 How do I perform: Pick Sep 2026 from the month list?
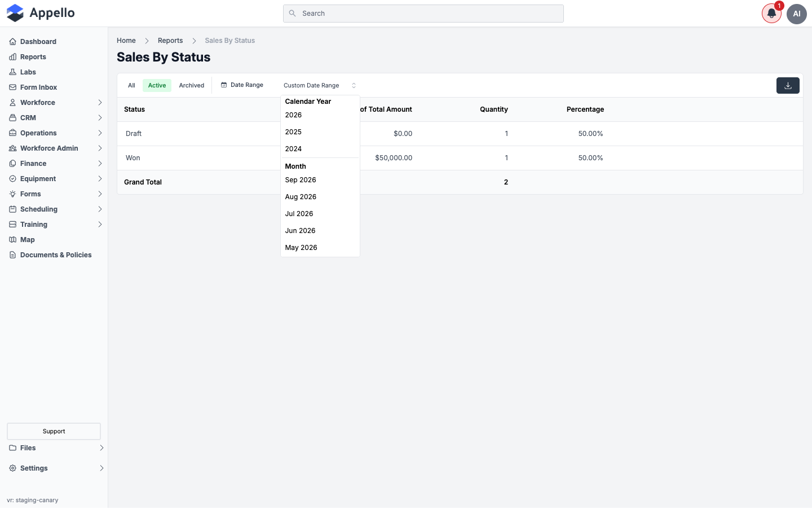coord(320,180)
